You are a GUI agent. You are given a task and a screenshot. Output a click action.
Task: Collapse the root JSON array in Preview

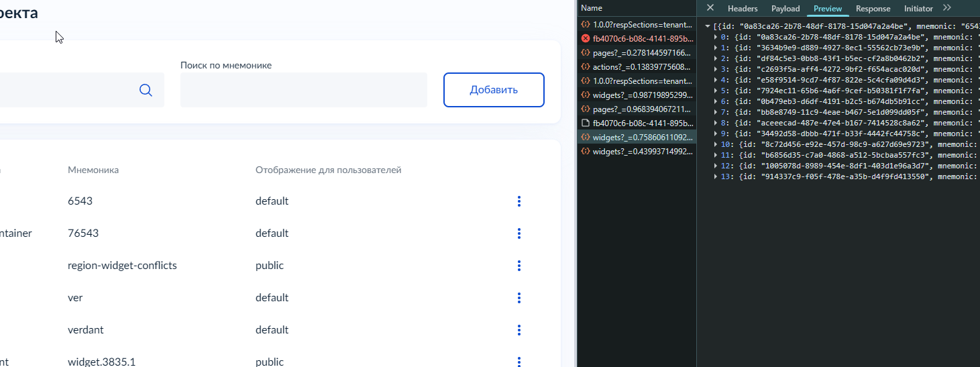708,25
